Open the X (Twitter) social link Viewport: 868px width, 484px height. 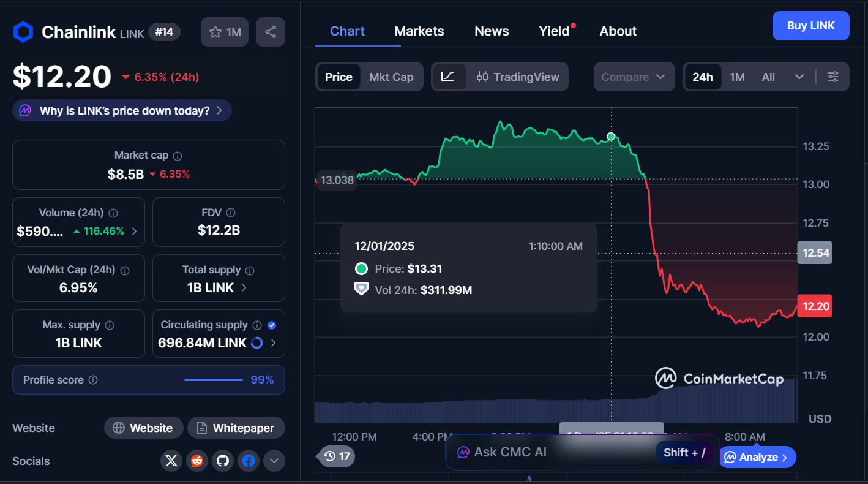click(171, 461)
